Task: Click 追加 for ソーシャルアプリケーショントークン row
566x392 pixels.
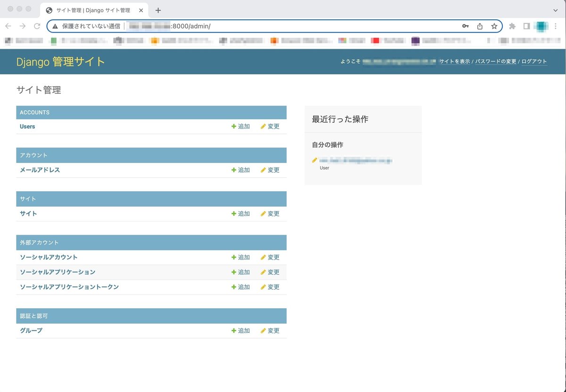Action: click(x=241, y=287)
